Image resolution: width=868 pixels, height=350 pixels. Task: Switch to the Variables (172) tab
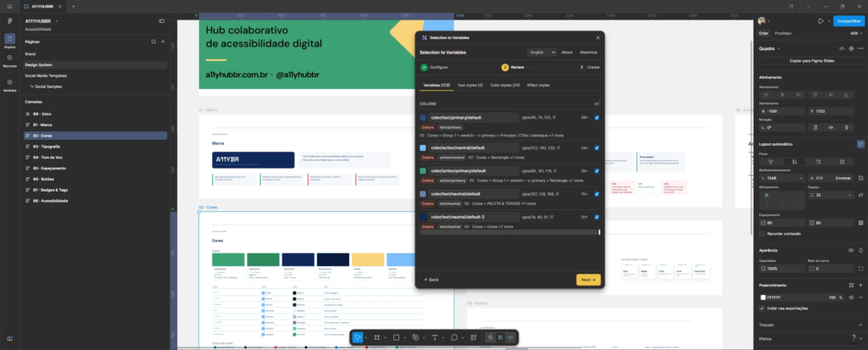[437, 86]
